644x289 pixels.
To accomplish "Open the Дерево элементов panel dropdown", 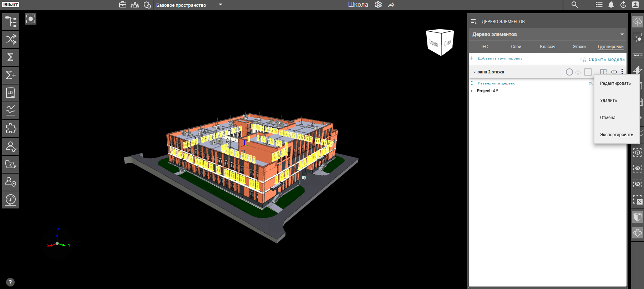I will (622, 35).
